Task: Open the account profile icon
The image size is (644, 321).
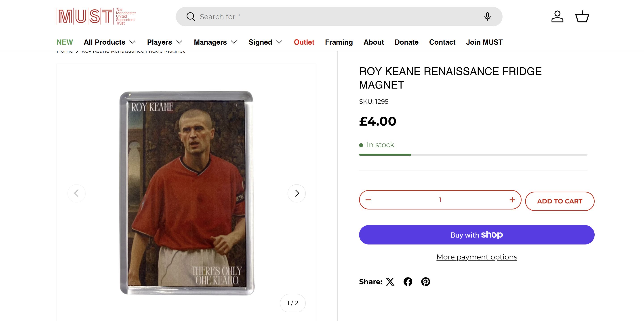Action: point(557,17)
